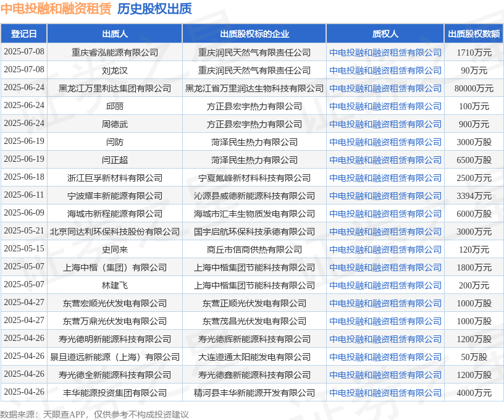Open pledgee link in 刘龙汉 row
504x420 pixels.
pos(385,70)
